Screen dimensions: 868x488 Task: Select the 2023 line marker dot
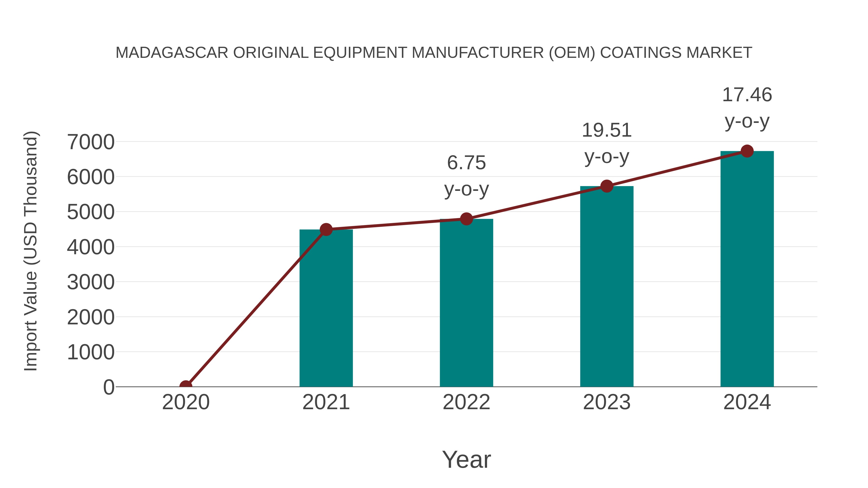click(607, 186)
